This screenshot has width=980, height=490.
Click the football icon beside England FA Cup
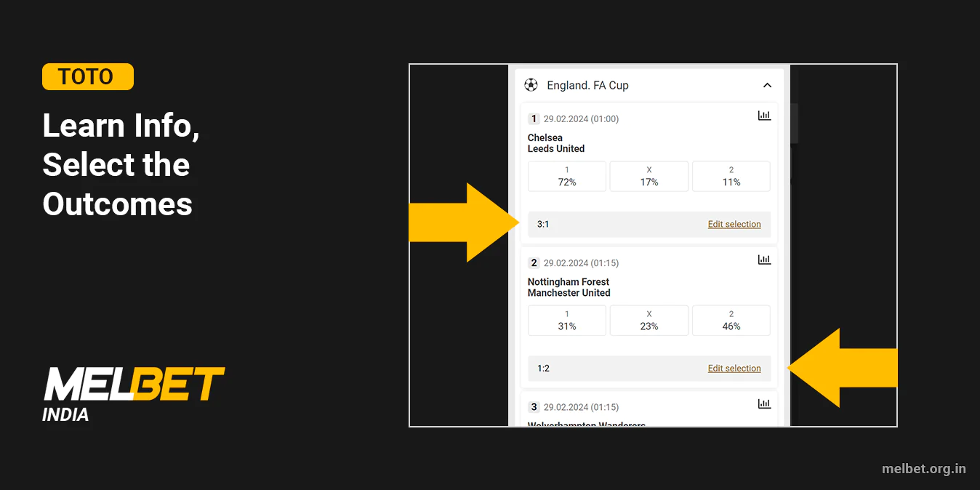pos(530,85)
